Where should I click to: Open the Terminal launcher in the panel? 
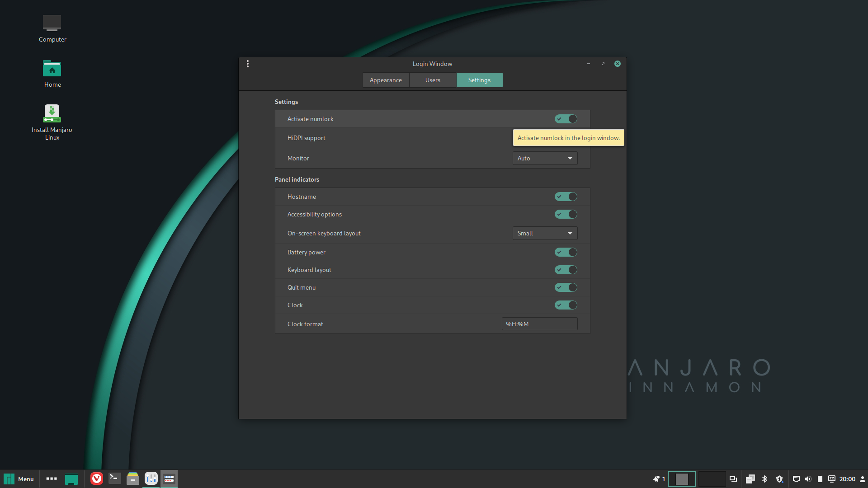[x=115, y=479]
